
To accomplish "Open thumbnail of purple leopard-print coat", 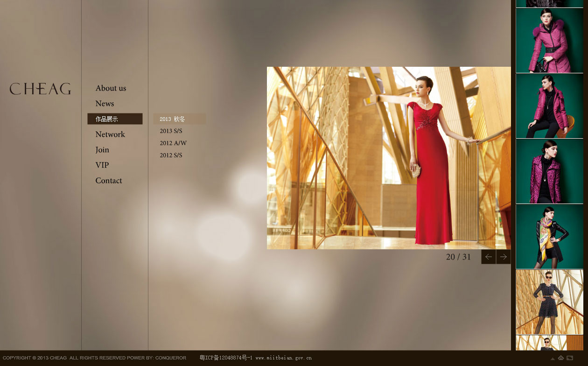I will tap(549, 171).
